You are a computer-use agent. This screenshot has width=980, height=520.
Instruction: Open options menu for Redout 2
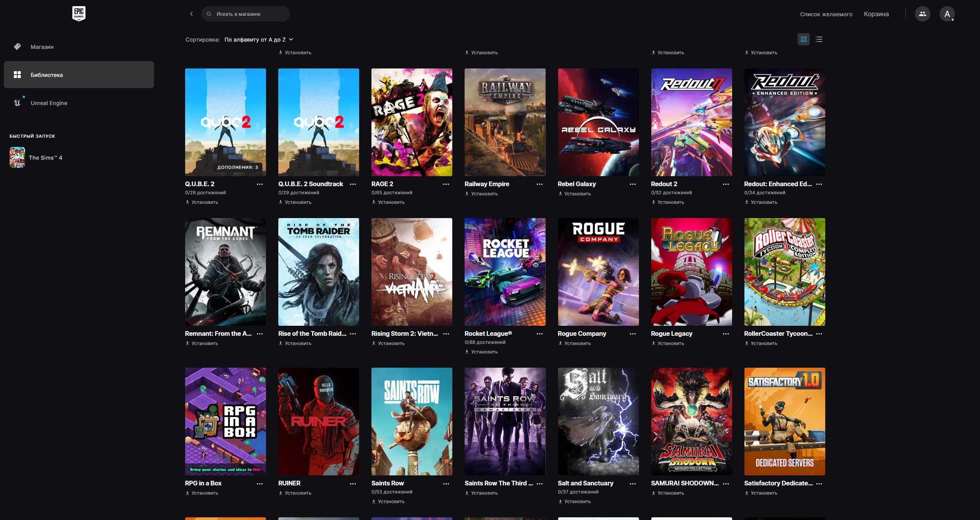726,184
